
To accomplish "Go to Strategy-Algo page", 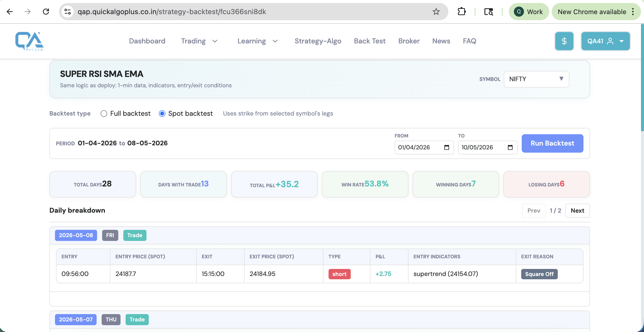I will [318, 41].
